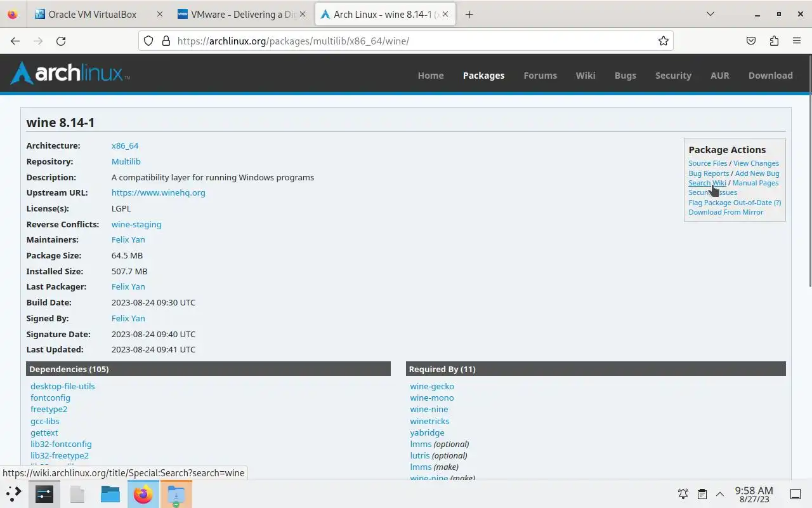
Task: Open yabridge in Required By
Action: coord(427,432)
